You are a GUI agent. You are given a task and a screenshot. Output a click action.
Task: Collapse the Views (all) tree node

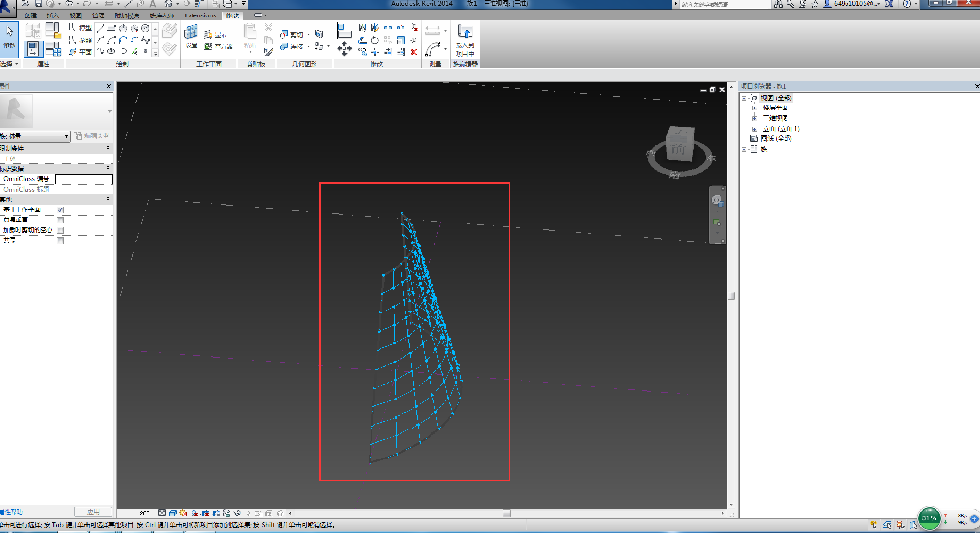[745, 98]
